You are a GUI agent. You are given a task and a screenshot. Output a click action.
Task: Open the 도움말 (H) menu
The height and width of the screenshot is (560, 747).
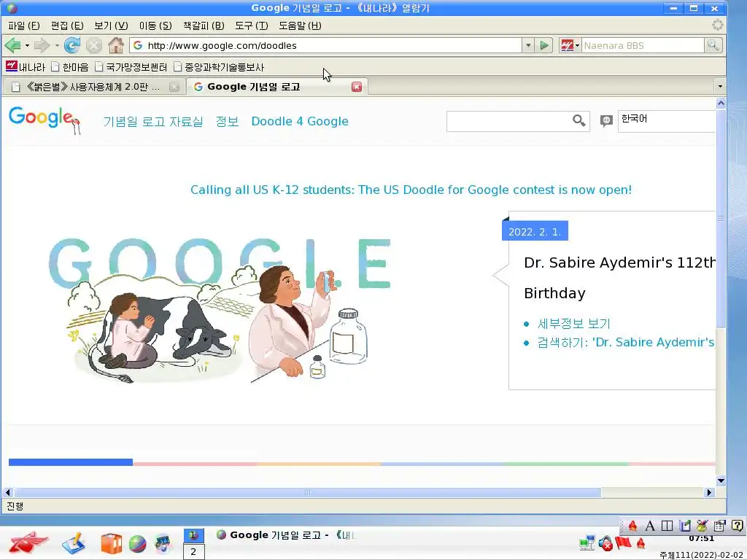coord(300,26)
